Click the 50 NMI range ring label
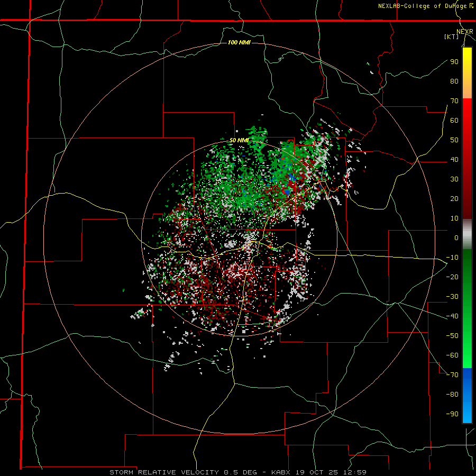 click(239, 140)
